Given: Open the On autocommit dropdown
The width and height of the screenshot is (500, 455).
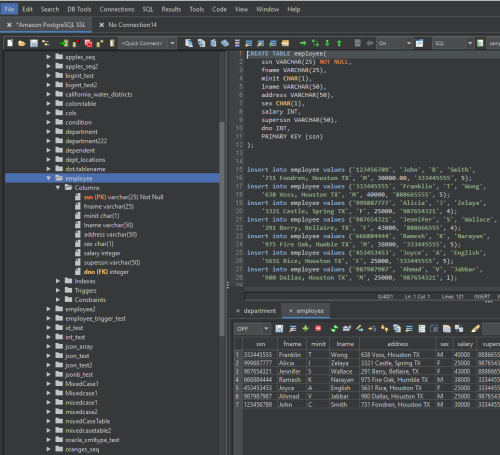Looking at the screenshot, I should (x=409, y=43).
